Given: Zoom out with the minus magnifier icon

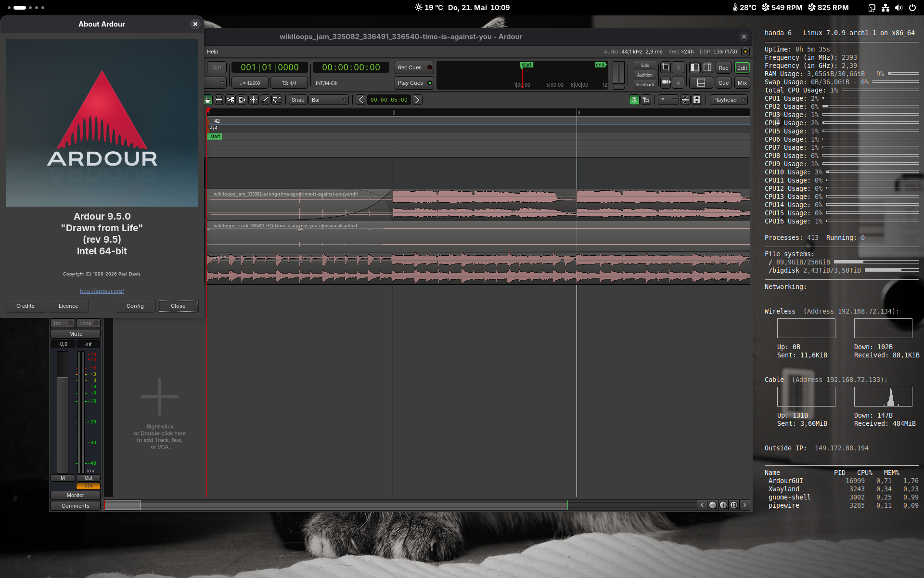Looking at the screenshot, I should [x=713, y=505].
